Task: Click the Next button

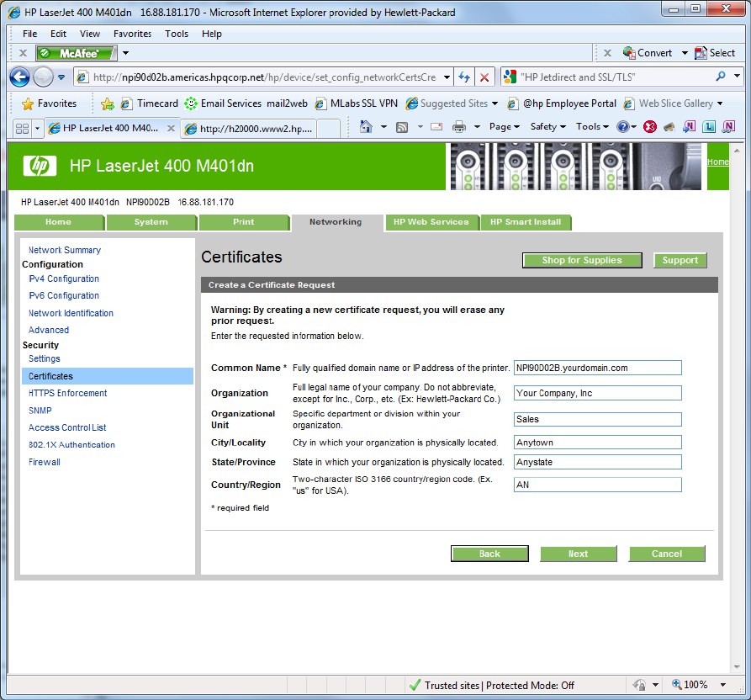Action: [x=578, y=554]
